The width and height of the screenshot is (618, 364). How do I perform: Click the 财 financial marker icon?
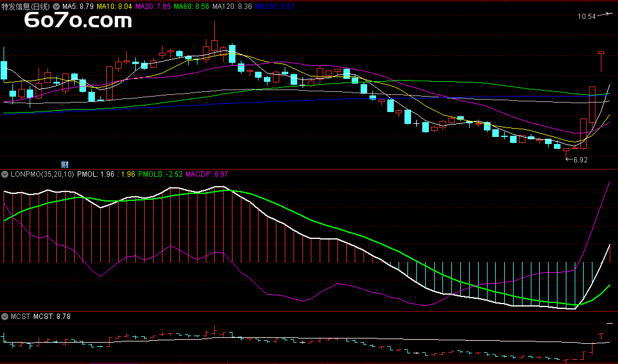pos(65,164)
